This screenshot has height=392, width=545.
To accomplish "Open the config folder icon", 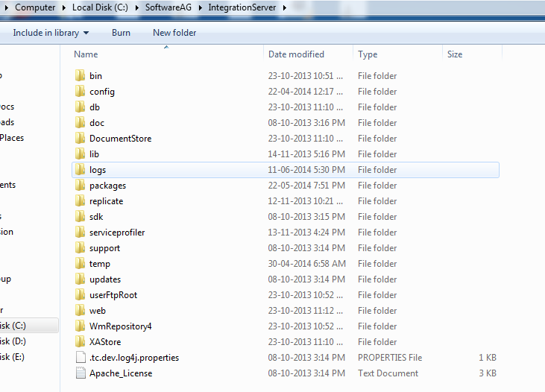I will tap(80, 91).
